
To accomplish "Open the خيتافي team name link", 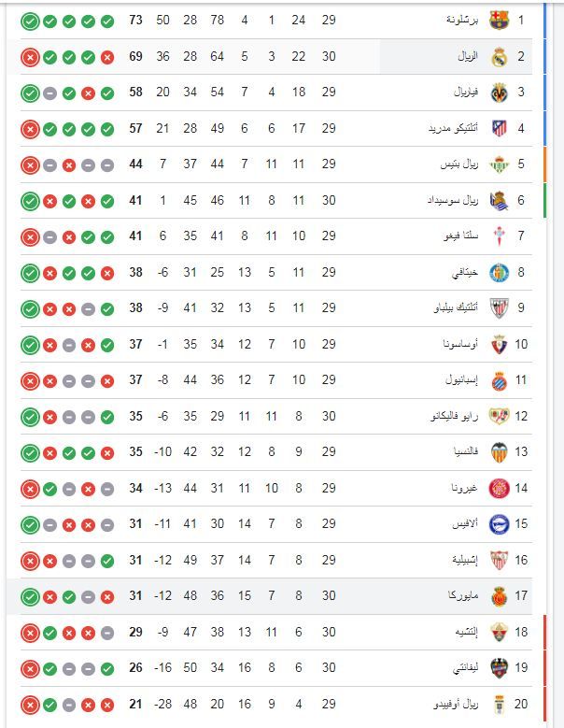I will pos(464,272).
